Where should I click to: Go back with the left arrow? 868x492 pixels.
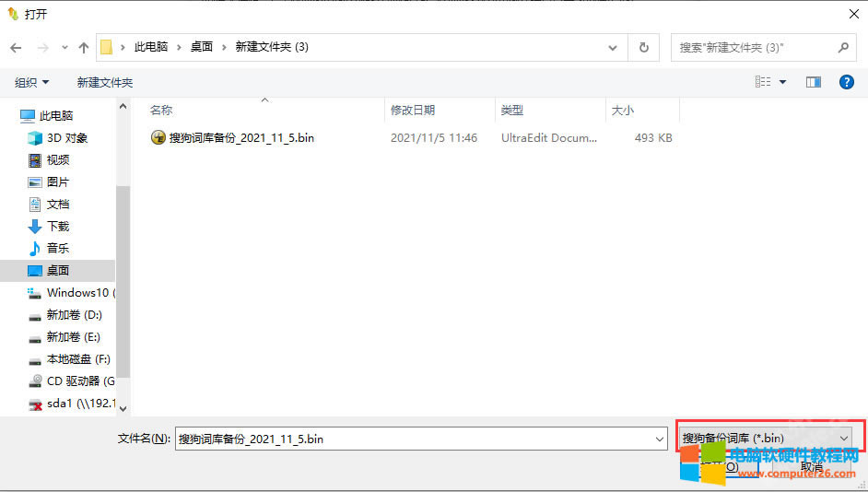[x=16, y=48]
